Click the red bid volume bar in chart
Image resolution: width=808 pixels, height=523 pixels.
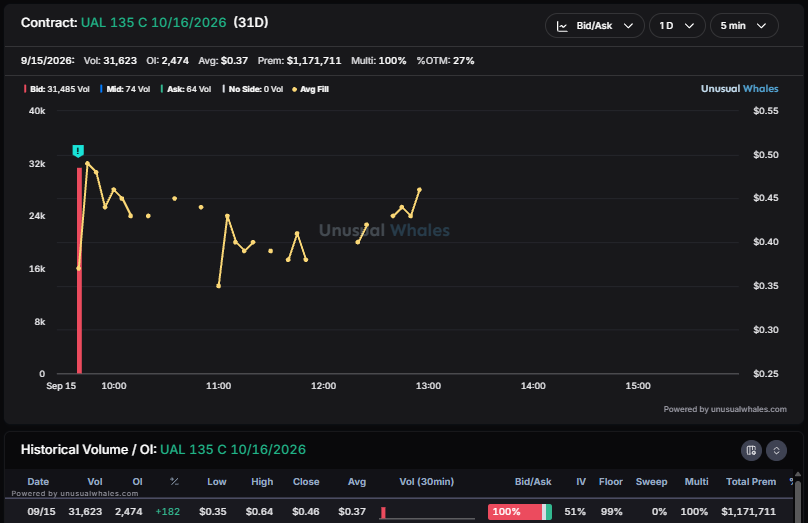tap(79, 270)
